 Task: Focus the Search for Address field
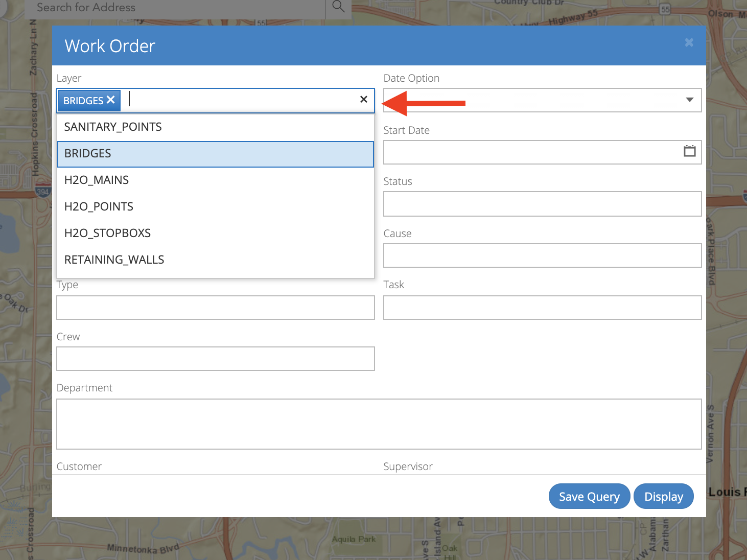[175, 7]
